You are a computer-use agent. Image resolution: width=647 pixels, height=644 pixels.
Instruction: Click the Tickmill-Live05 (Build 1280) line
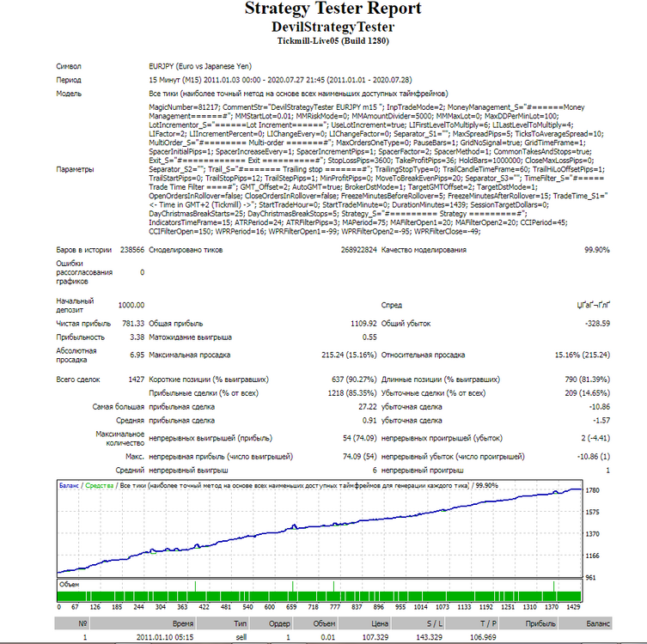coord(333,41)
